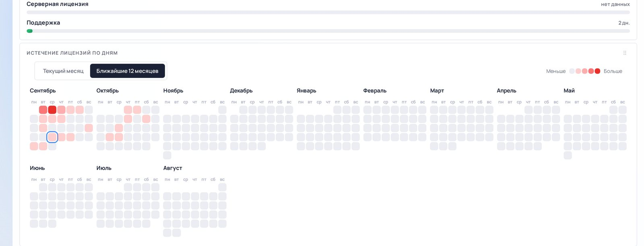Click the Ноябрь month label

click(173, 91)
